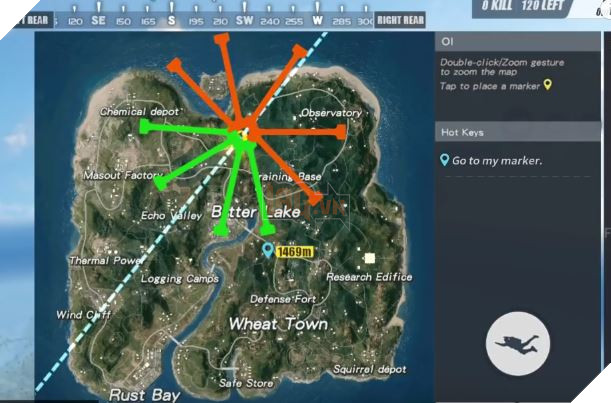Viewport: 611px width, 403px height.
Task: Click the Safe Store map label
Action: tap(246, 383)
